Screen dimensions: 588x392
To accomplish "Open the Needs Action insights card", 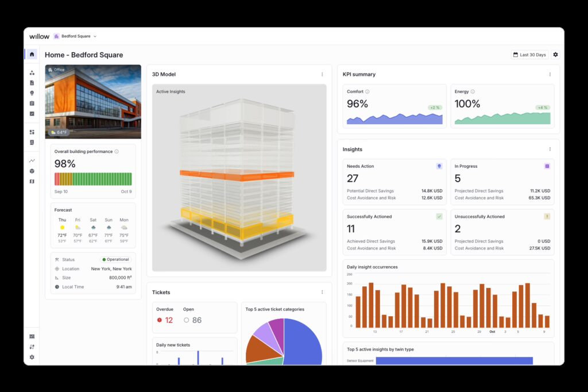I will click(394, 182).
